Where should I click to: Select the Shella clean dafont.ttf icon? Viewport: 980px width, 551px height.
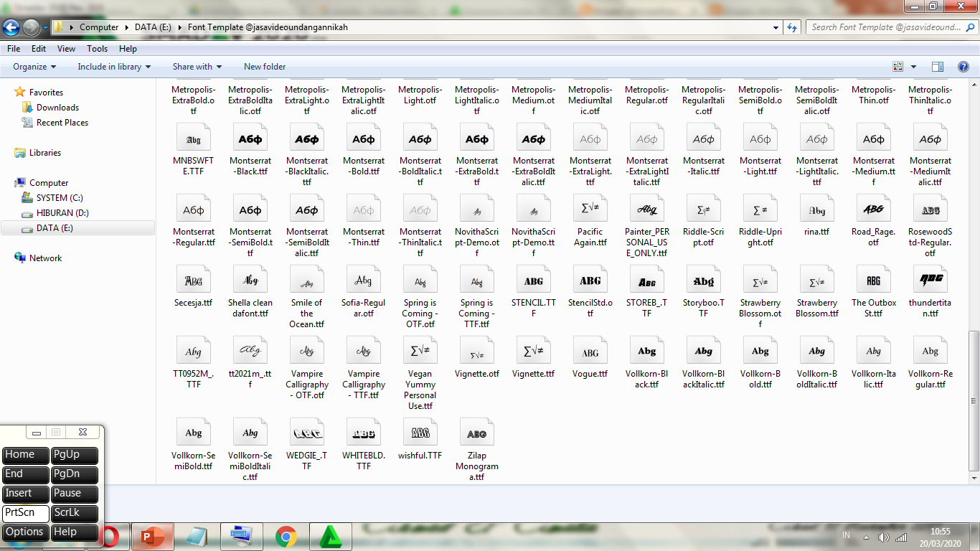250,280
